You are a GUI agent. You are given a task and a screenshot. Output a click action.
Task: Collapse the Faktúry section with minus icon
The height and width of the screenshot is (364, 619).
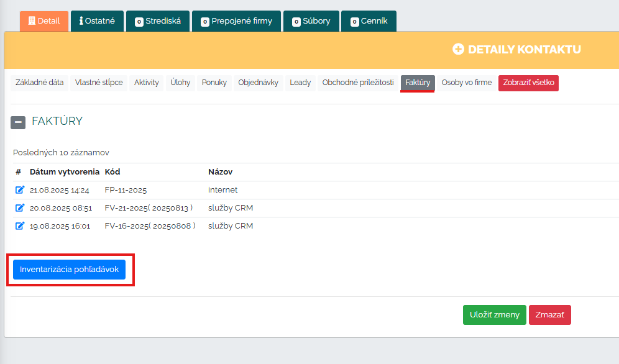click(x=18, y=122)
